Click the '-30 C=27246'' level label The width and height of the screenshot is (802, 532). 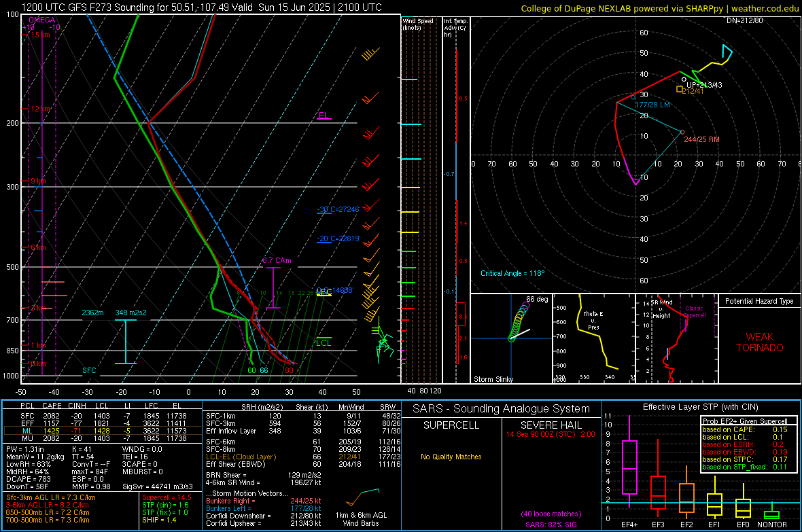(338, 209)
